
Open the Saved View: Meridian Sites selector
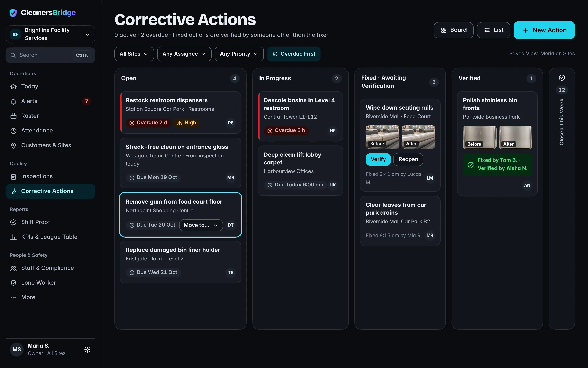tap(542, 54)
